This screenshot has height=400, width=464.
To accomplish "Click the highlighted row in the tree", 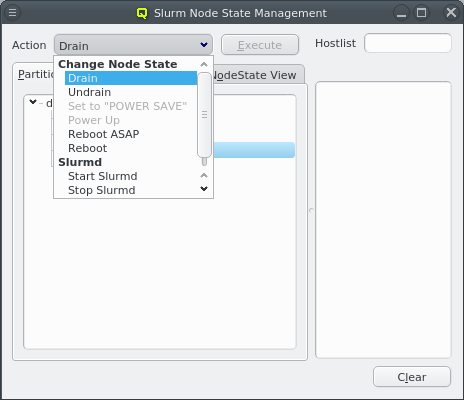I will 254,150.
